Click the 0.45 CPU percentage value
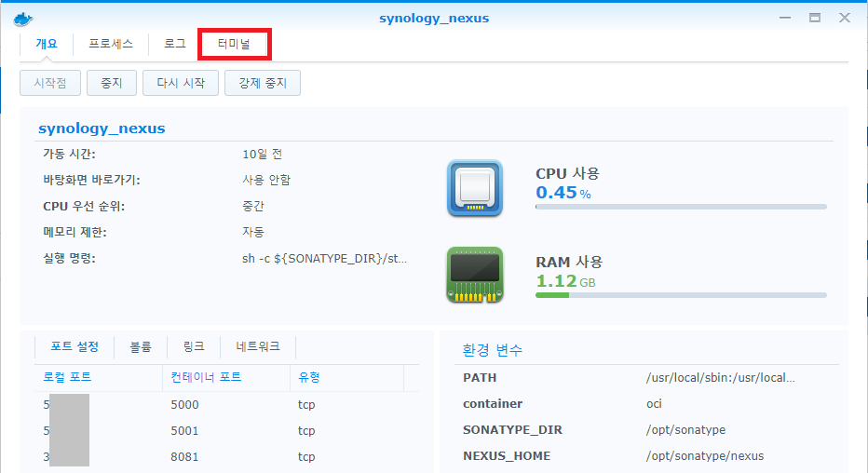 click(x=563, y=193)
